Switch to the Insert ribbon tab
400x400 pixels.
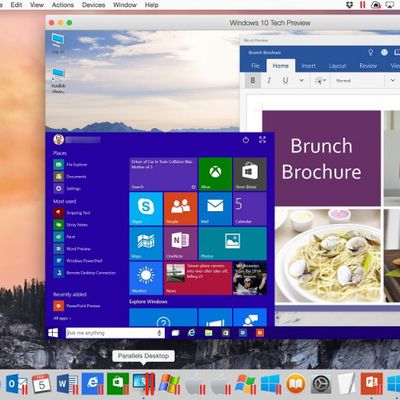point(309,66)
